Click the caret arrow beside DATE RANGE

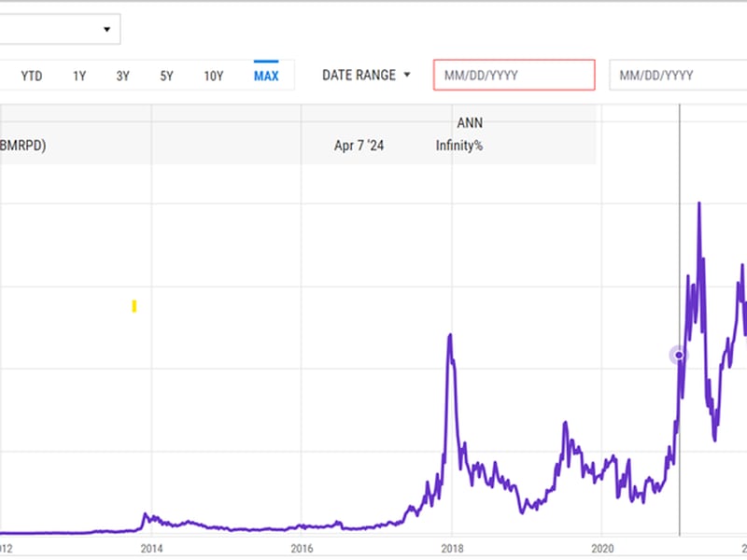(406, 75)
